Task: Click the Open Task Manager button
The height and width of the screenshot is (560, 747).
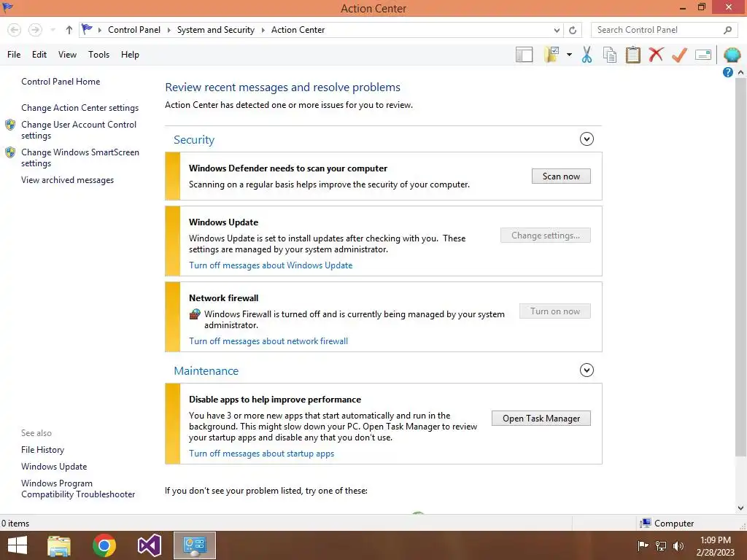Action: (541, 418)
